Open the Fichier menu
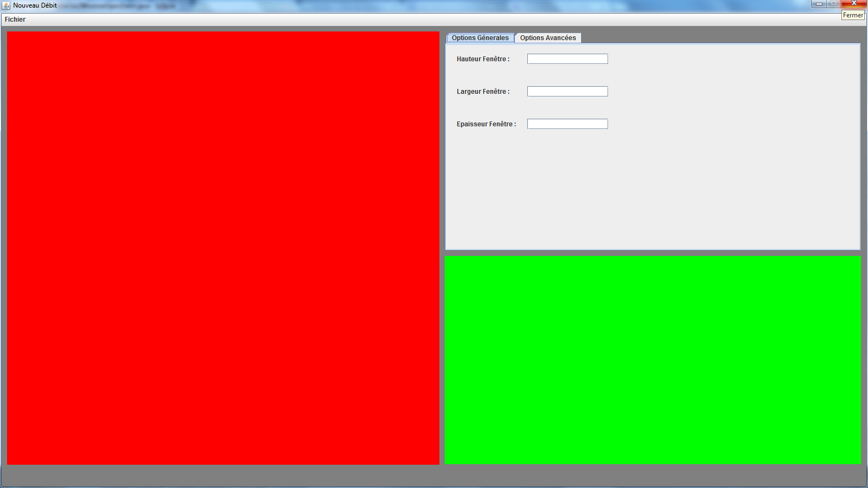 pyautogui.click(x=15, y=20)
